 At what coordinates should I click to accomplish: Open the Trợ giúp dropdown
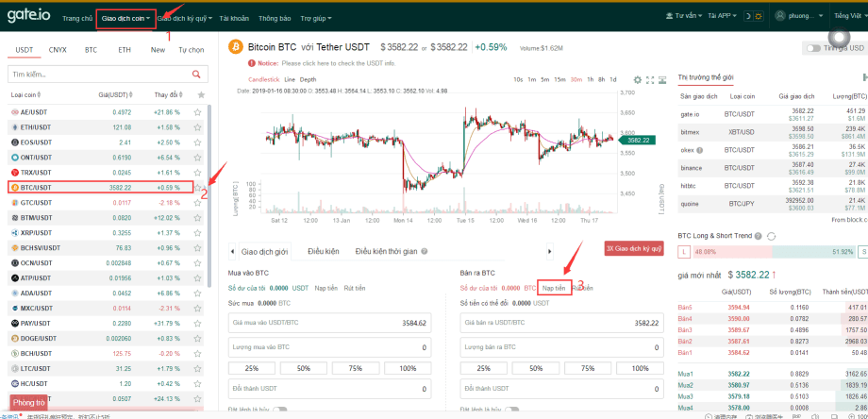[316, 18]
